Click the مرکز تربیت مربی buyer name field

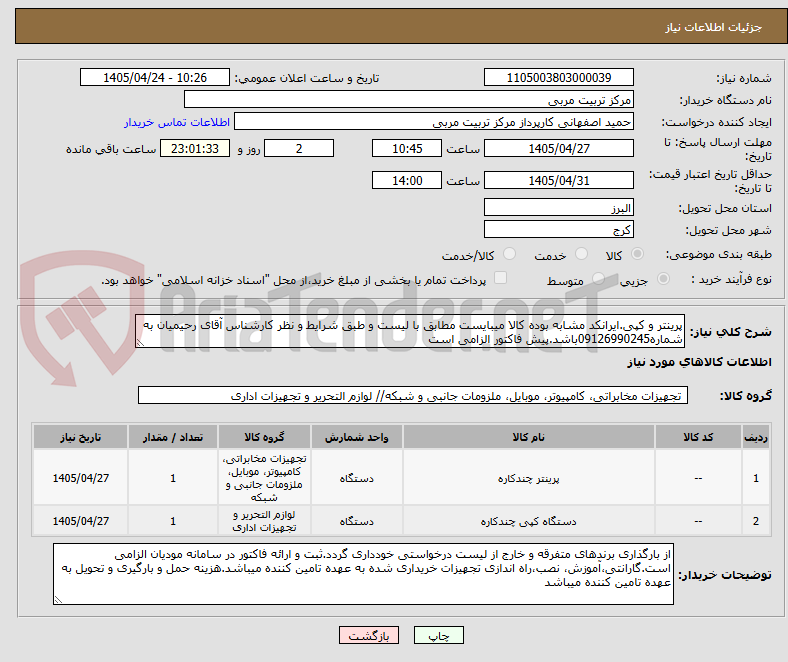coord(409,100)
